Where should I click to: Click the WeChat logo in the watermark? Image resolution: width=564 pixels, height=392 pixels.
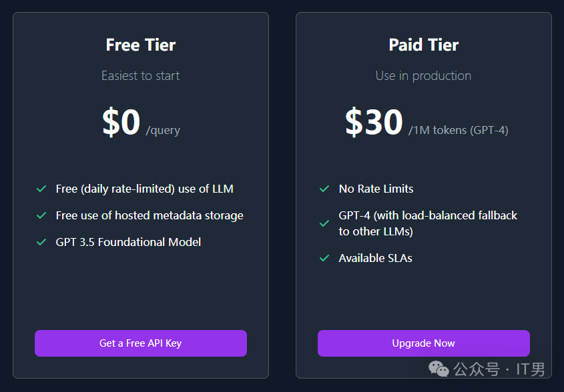tap(439, 369)
